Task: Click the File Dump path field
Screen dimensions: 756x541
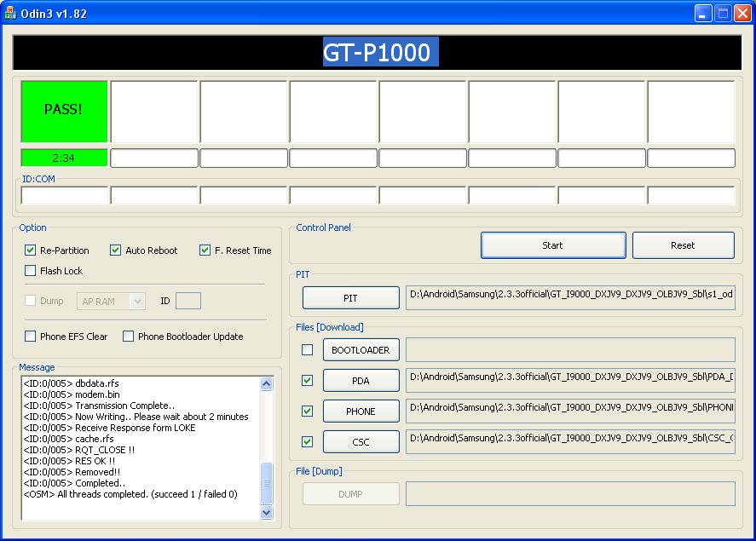Action: point(570,494)
